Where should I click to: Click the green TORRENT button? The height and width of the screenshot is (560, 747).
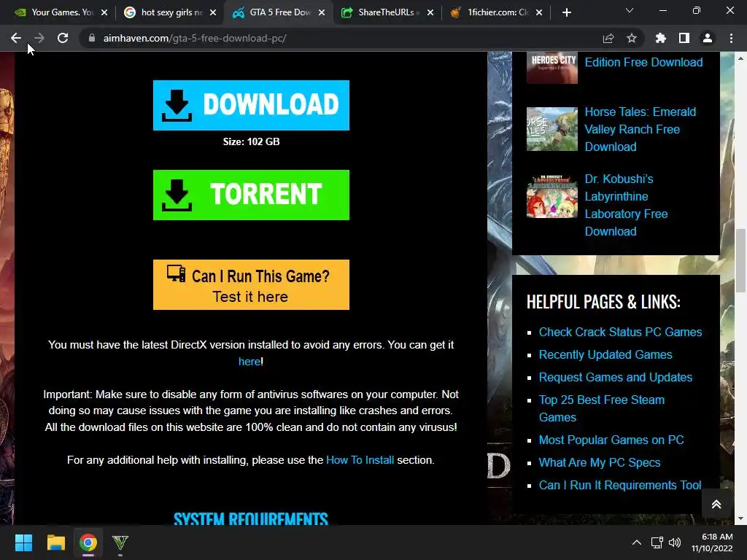(251, 195)
